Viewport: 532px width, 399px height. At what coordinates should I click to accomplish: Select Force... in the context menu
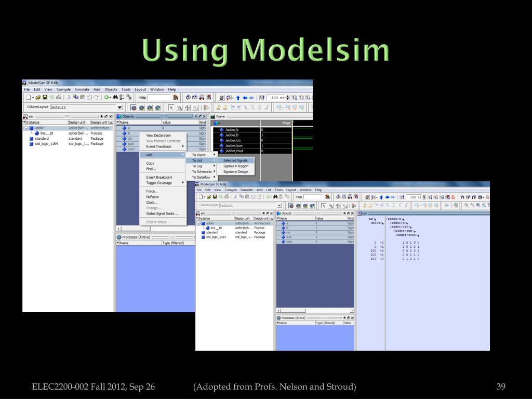(x=151, y=191)
